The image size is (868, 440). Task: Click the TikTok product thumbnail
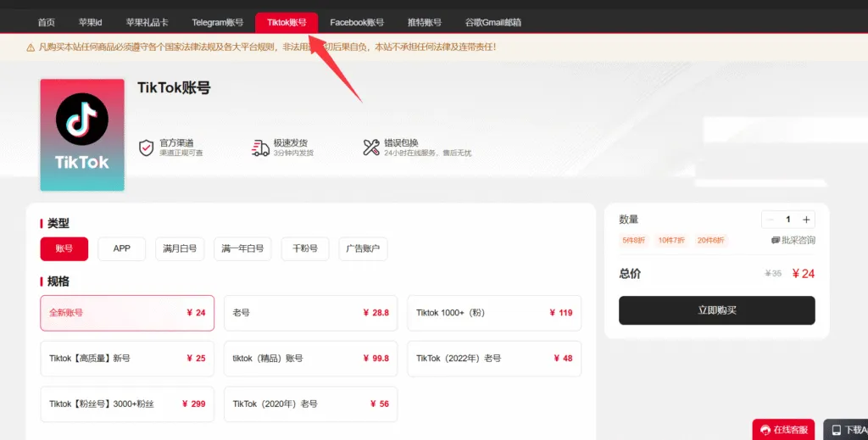(x=82, y=135)
